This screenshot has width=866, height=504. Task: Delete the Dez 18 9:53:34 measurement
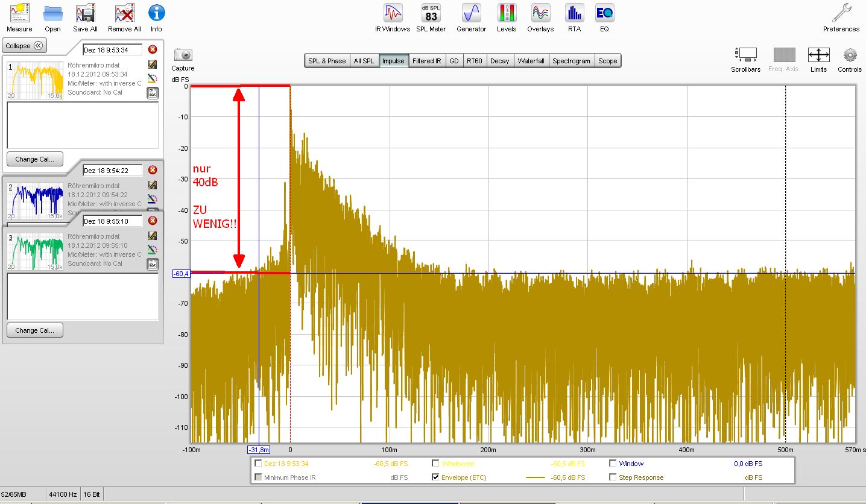click(x=153, y=49)
